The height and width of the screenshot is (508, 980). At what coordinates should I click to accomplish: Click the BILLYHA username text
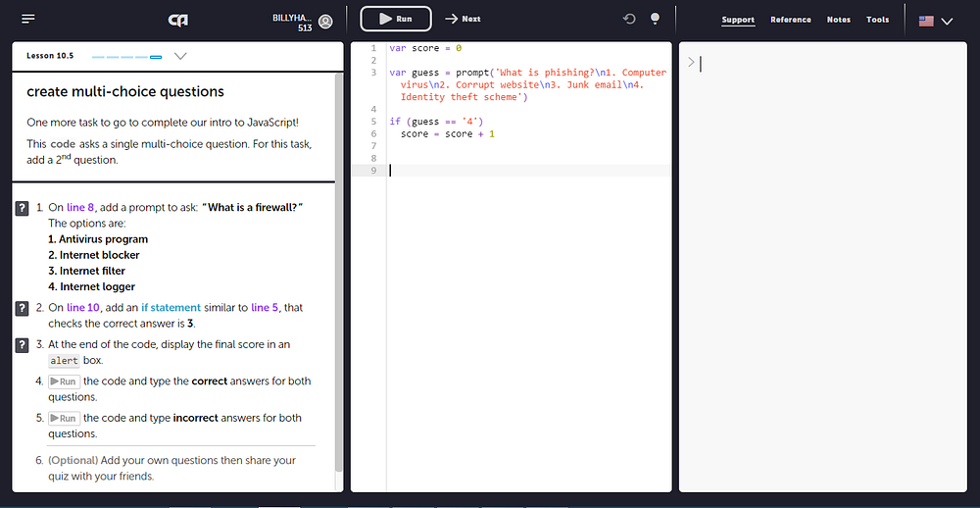click(x=292, y=18)
